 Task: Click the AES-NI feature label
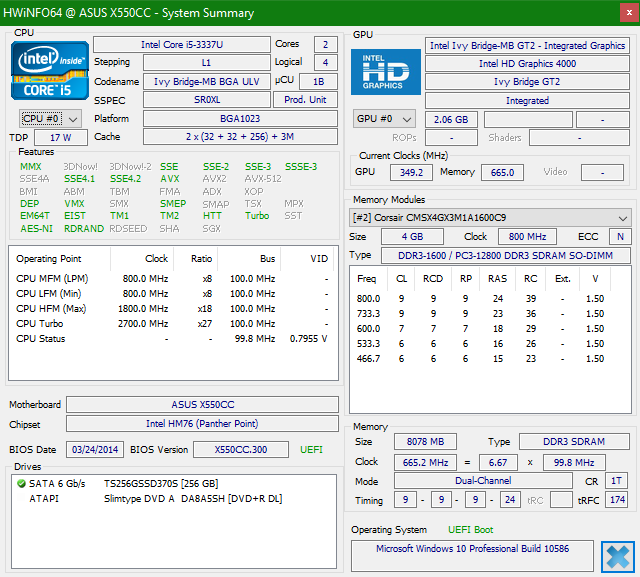tap(36, 229)
